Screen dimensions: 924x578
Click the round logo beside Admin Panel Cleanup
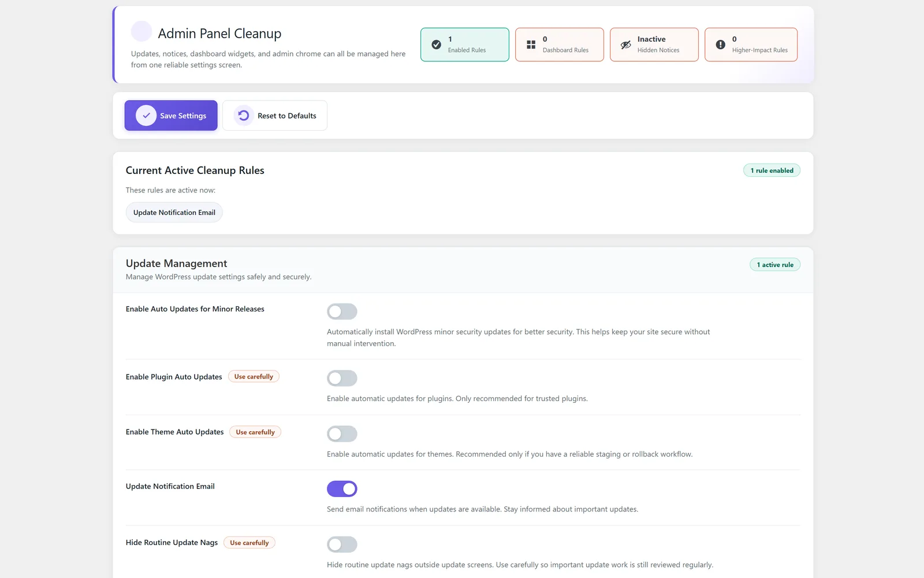click(141, 31)
